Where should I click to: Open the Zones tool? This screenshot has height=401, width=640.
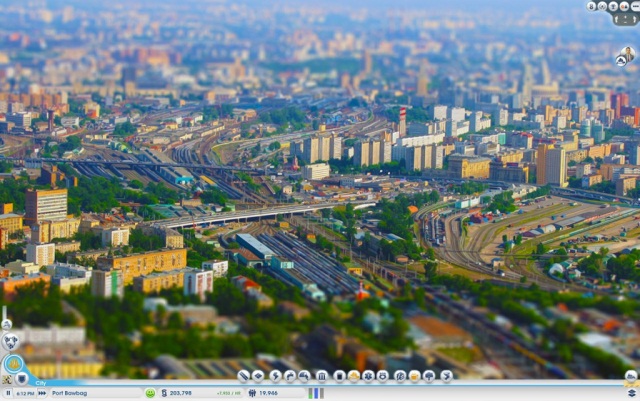pos(258,376)
